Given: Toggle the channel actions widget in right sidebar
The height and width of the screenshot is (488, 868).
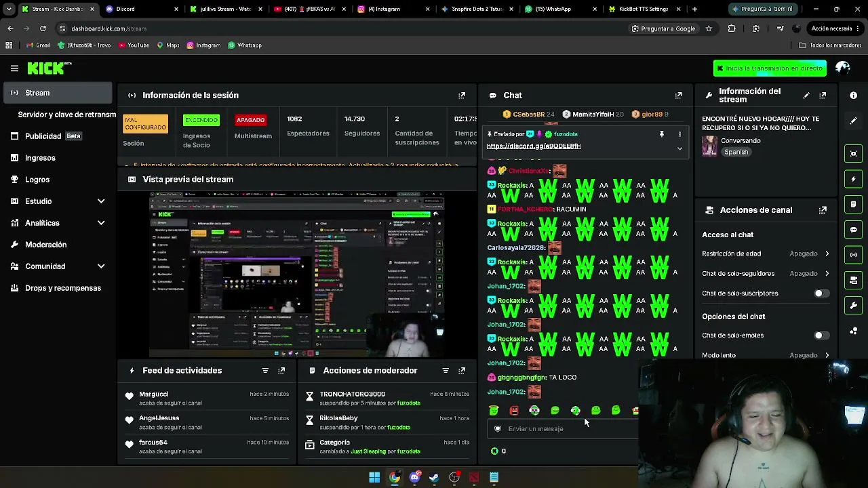Looking at the screenshot, I should (x=853, y=280).
